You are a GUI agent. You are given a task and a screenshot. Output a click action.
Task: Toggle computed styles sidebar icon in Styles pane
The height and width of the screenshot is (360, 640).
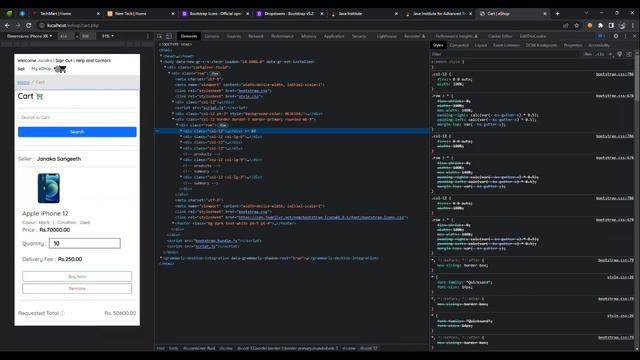point(629,54)
